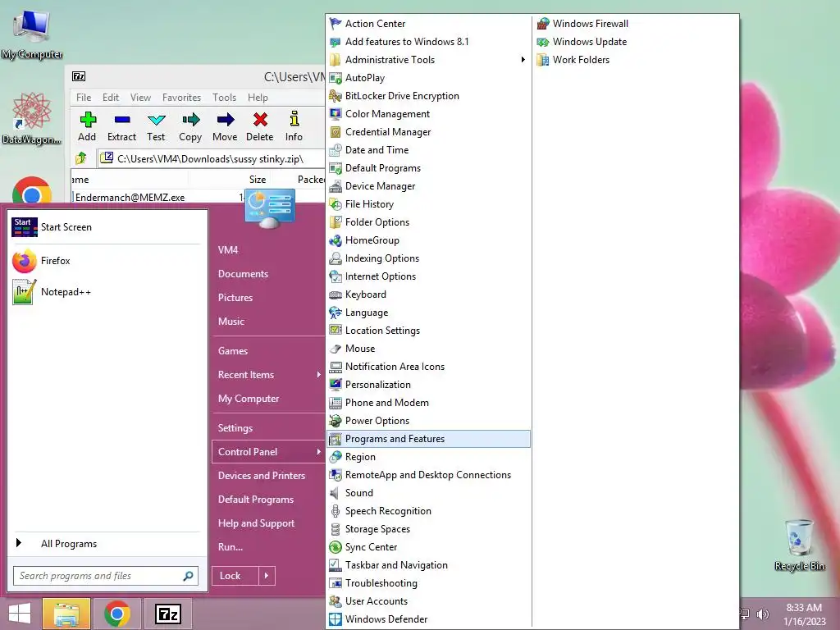This screenshot has height=630, width=840.
Task: Open Personalization
Action: coord(428,385)
